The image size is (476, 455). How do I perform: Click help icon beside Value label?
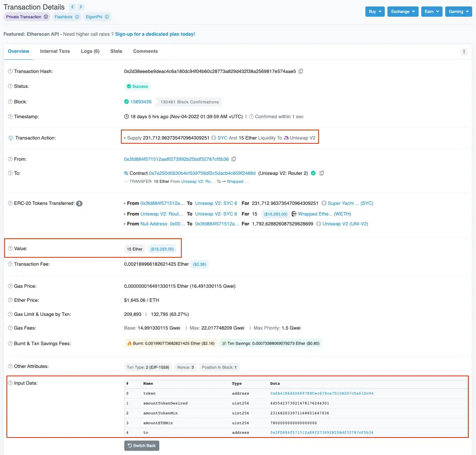click(x=10, y=248)
